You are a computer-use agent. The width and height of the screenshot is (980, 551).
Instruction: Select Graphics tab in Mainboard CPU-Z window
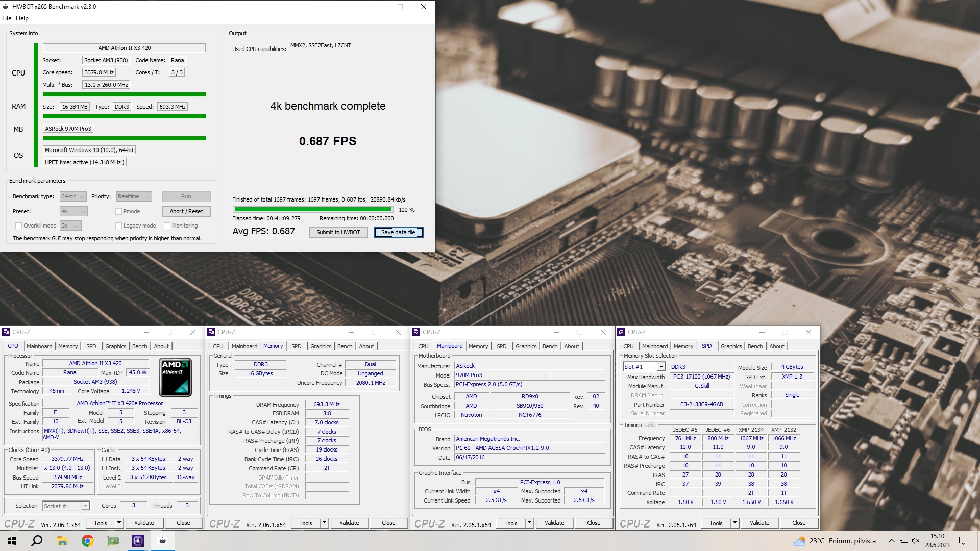526,346
